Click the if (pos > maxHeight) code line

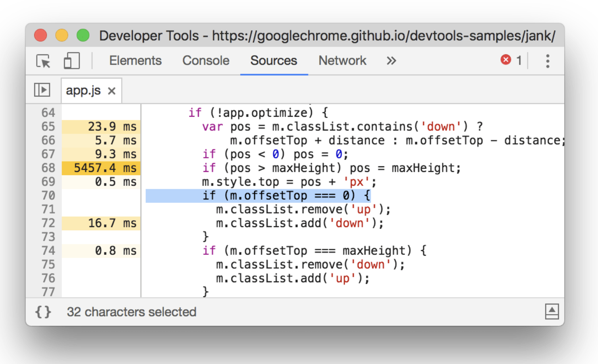coord(331,168)
